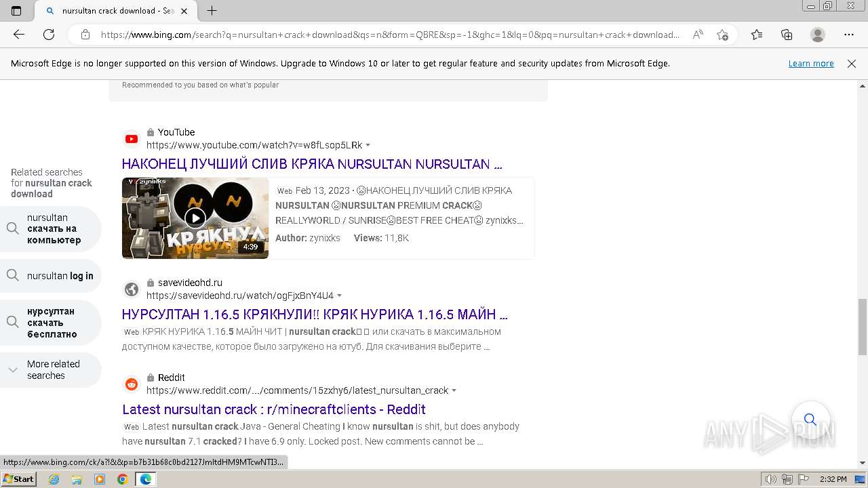Search related: нурсултан скачать бесплатно

click(x=51, y=323)
